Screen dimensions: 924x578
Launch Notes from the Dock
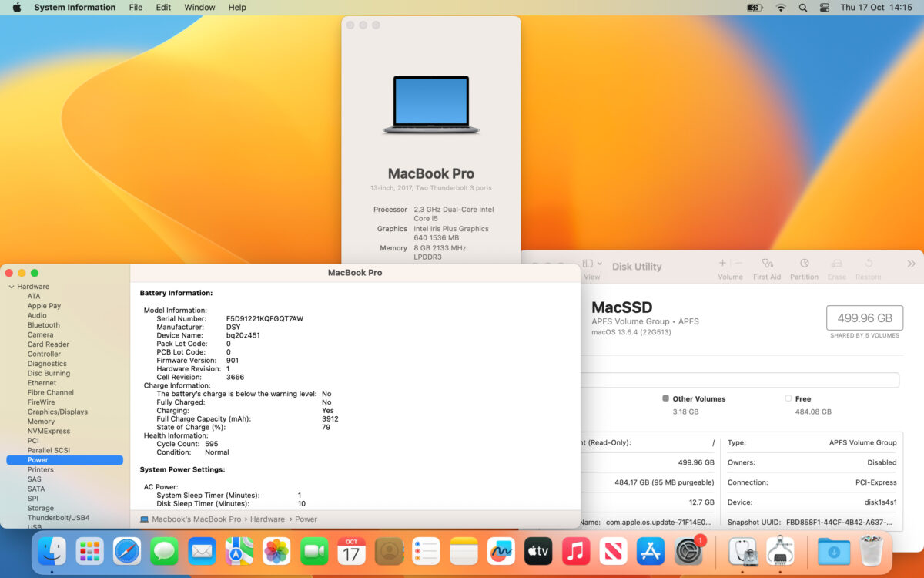464,551
